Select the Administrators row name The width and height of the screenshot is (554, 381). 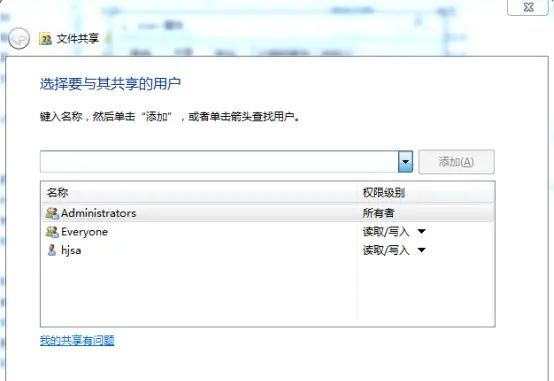(x=99, y=213)
